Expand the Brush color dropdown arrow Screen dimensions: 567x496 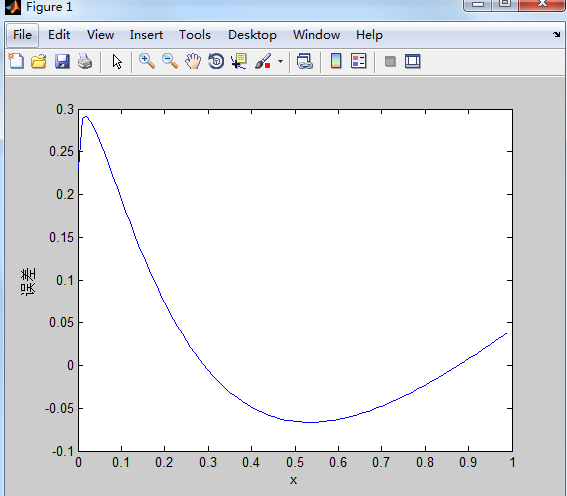click(x=280, y=61)
